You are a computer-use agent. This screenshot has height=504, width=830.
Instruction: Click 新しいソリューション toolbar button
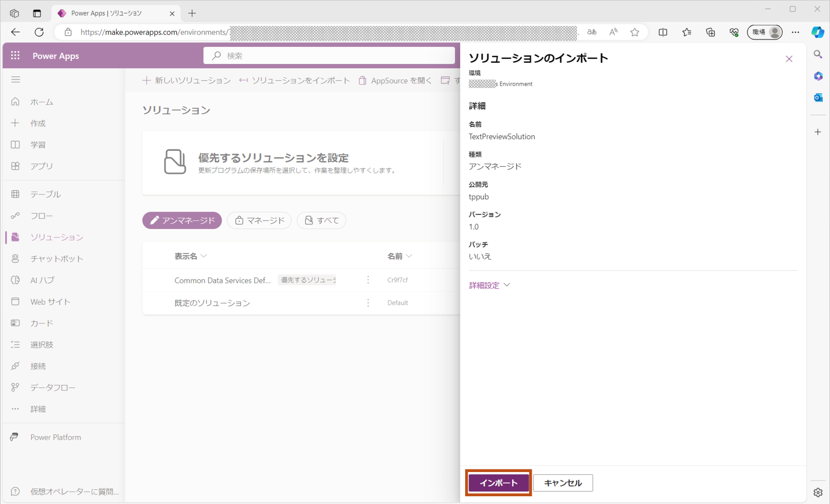click(186, 80)
